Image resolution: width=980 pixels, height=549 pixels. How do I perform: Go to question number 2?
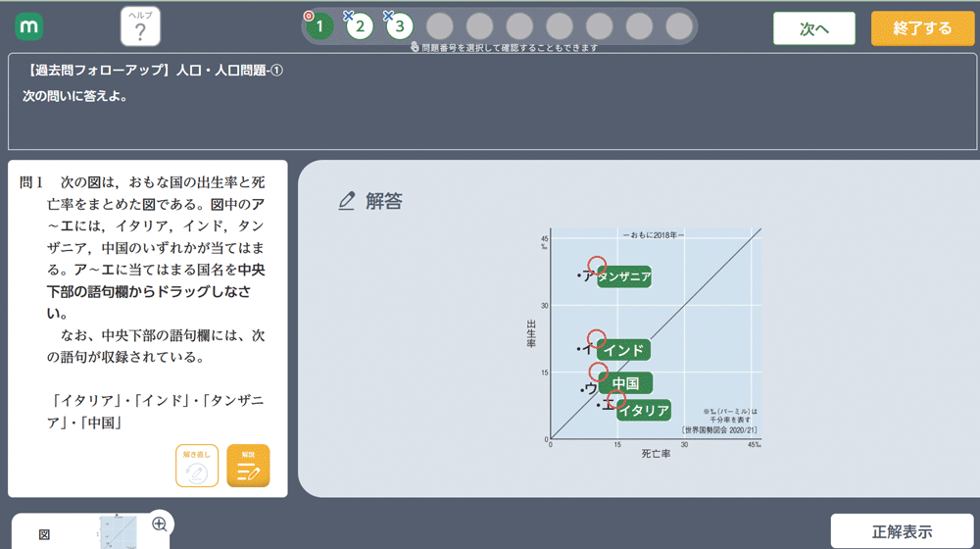[x=360, y=26]
